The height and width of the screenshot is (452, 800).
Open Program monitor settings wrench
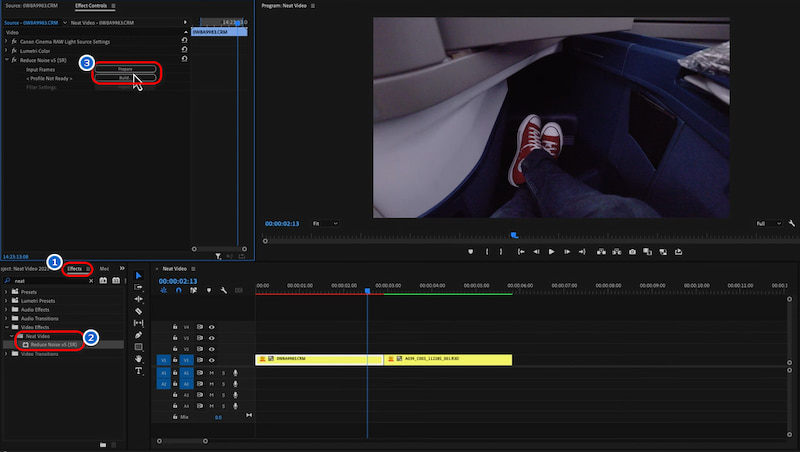coord(791,223)
